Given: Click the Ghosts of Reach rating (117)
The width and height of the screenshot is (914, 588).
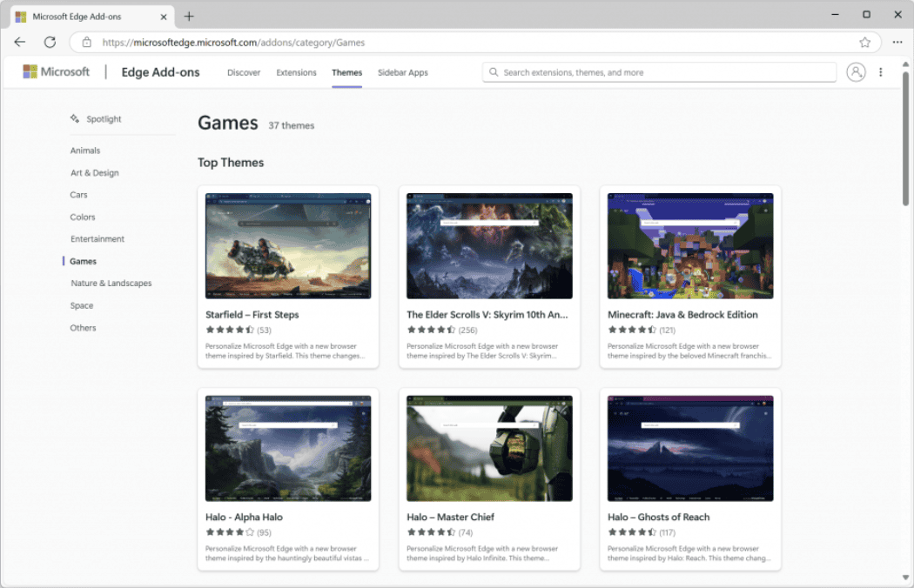Looking at the screenshot, I should tap(642, 532).
